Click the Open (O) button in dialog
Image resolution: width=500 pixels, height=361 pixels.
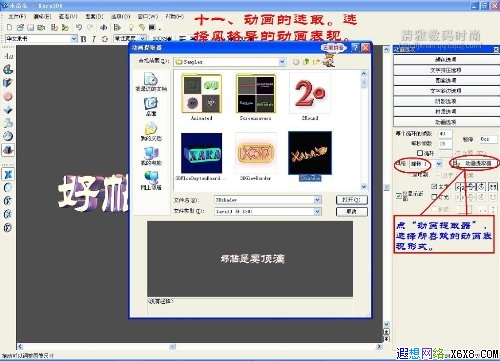pos(352,200)
